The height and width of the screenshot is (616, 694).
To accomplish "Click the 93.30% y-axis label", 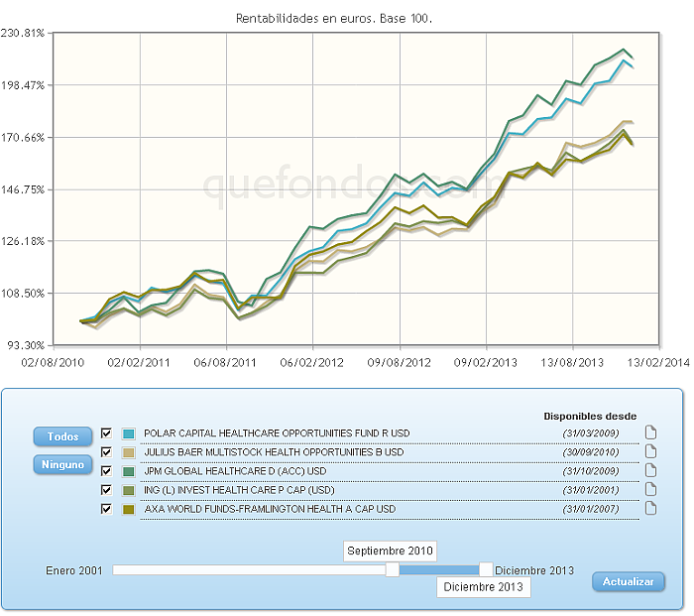I will [x=26, y=345].
